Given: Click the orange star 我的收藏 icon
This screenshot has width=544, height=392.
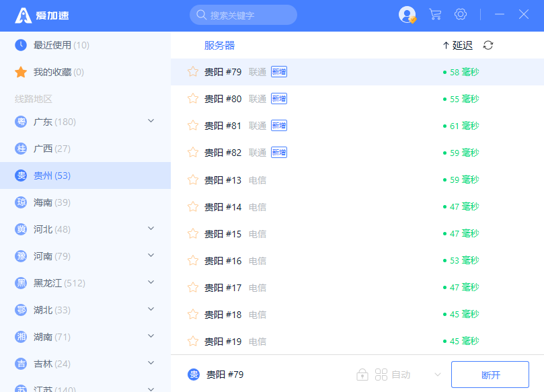Looking at the screenshot, I should pyautogui.click(x=21, y=72).
